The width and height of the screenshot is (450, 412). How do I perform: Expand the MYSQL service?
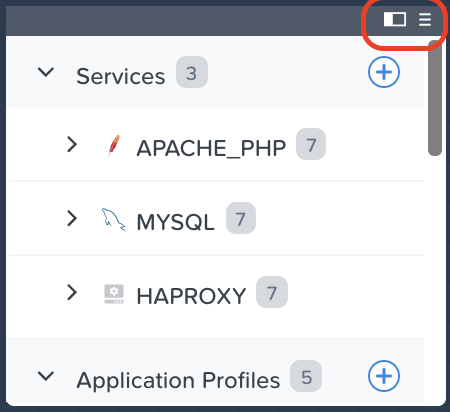72,219
